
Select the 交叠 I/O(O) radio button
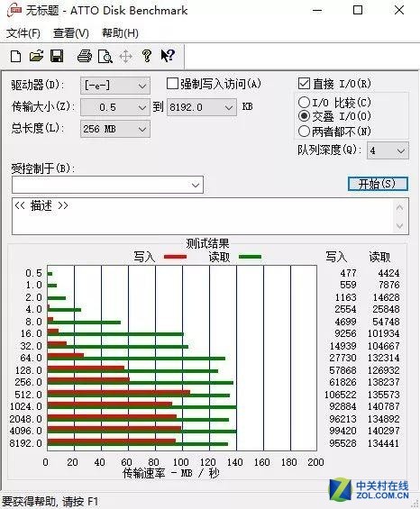click(x=304, y=116)
